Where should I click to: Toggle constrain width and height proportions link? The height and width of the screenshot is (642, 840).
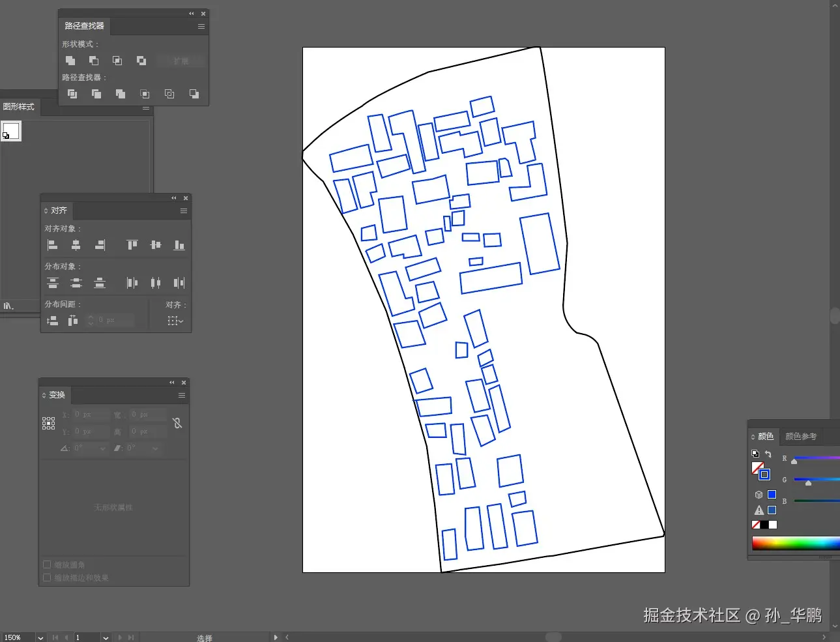(177, 423)
